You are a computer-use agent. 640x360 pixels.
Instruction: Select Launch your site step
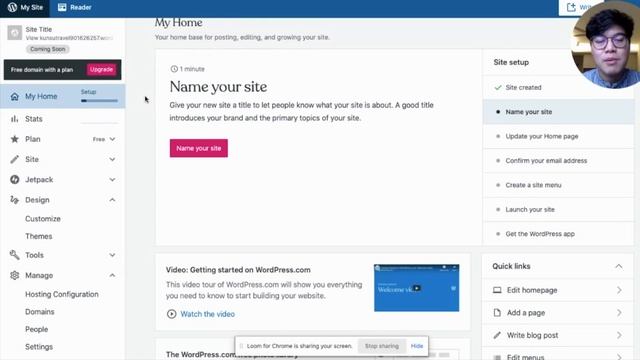558,209
